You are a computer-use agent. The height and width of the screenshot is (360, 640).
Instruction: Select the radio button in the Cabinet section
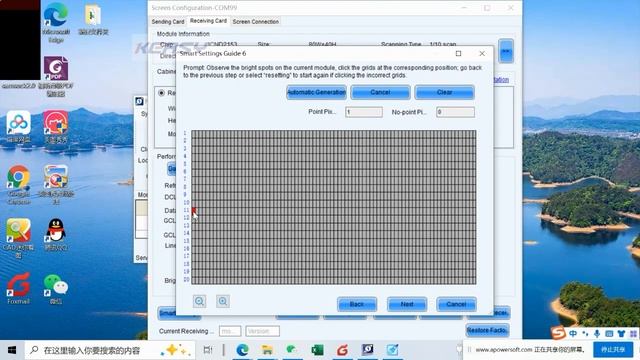(161, 93)
